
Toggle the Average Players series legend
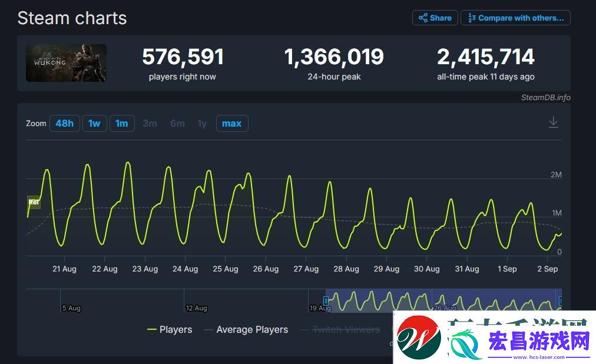(246, 330)
